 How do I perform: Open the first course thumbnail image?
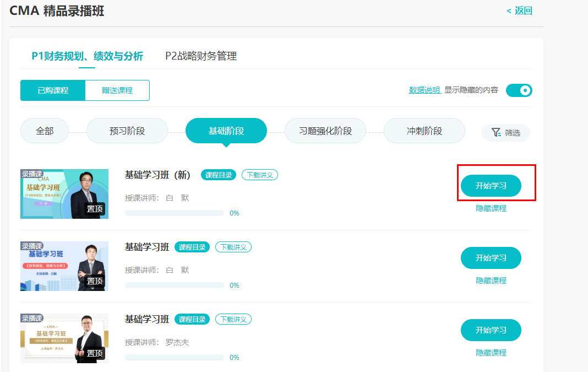pos(64,193)
